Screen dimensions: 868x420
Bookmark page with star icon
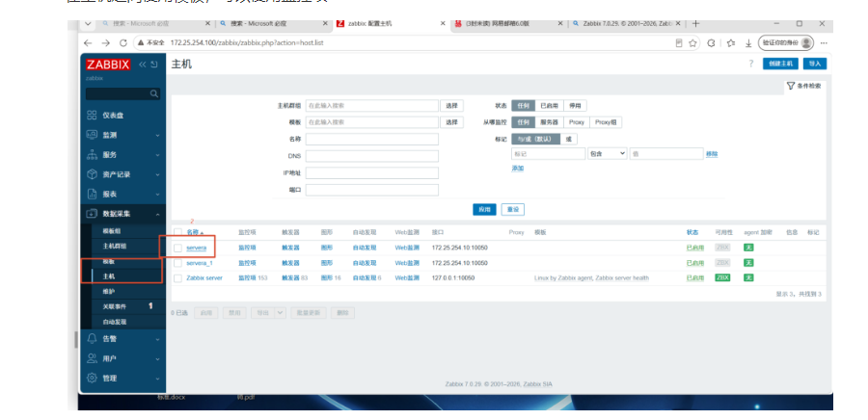click(x=692, y=42)
